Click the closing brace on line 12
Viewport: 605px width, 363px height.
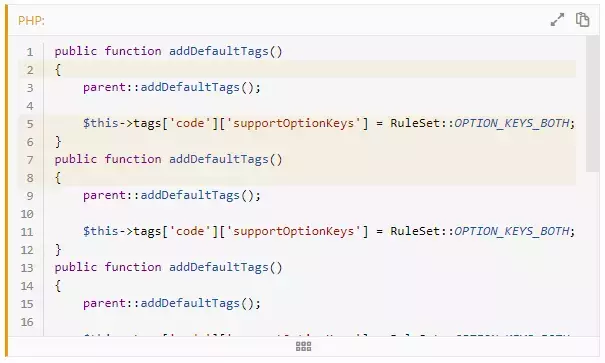point(58,250)
